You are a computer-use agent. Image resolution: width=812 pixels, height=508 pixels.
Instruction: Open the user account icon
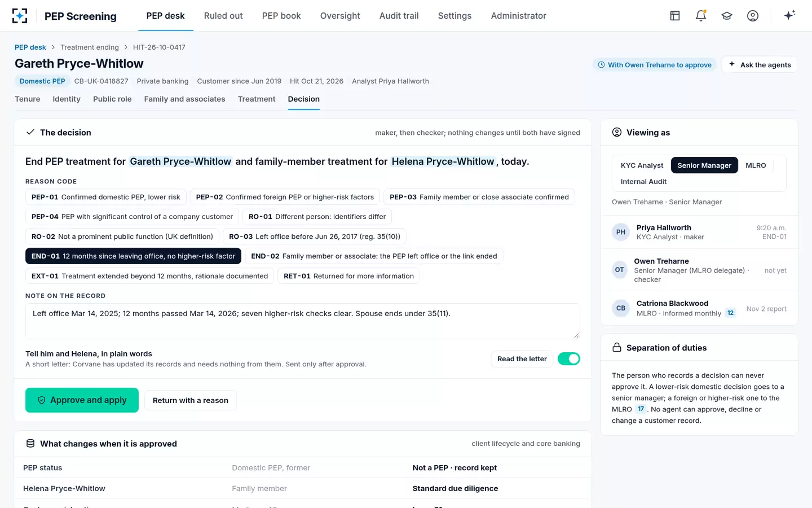753,16
